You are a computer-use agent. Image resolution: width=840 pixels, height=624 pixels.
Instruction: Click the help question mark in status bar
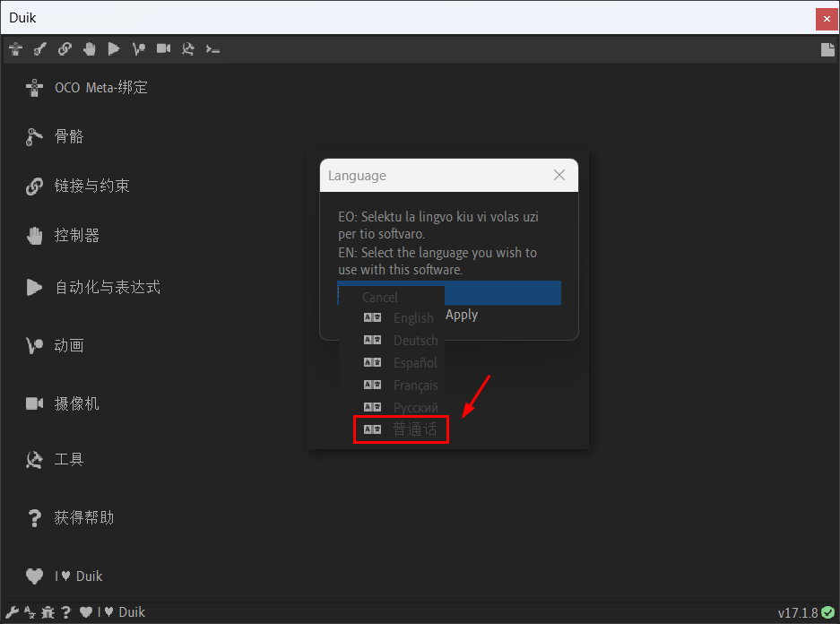point(66,612)
